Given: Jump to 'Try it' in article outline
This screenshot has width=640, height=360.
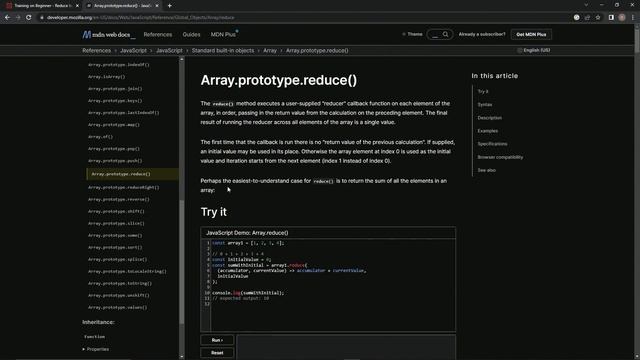Looking at the screenshot, I should 483,91.
